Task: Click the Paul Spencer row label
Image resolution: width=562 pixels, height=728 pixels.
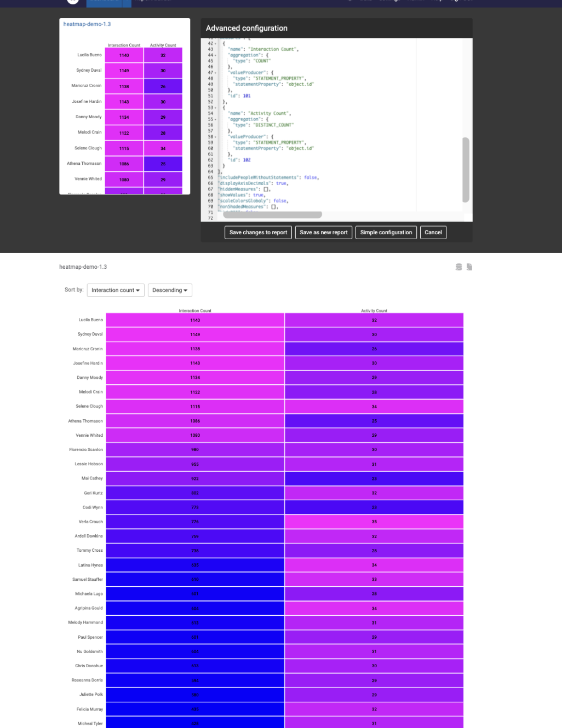Action: [x=90, y=637]
